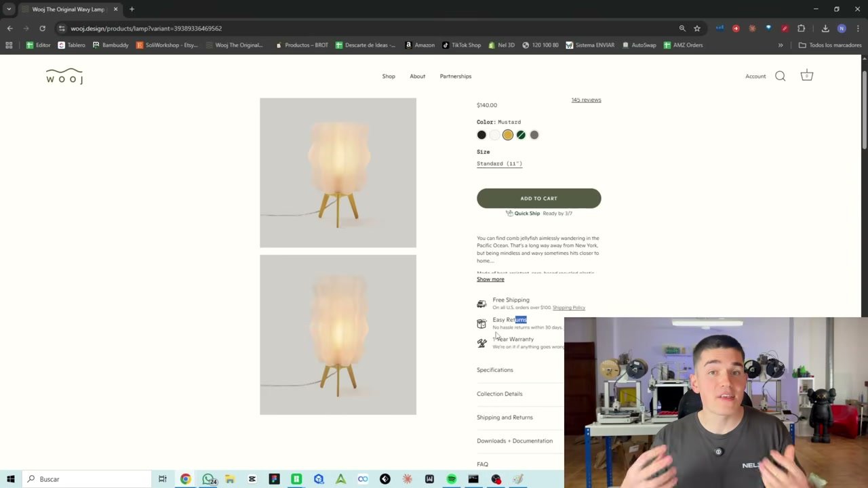
Task: Open the Shop menu
Action: (389, 77)
